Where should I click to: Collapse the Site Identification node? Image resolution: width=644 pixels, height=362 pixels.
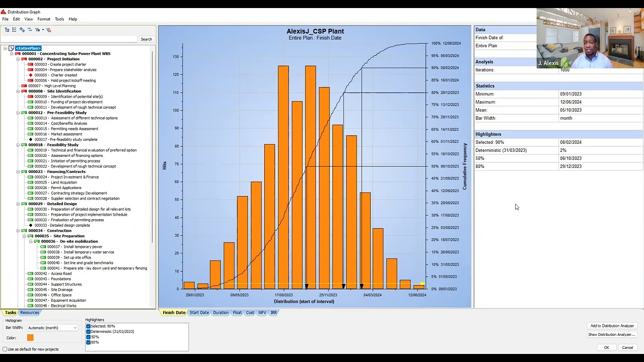[18, 91]
